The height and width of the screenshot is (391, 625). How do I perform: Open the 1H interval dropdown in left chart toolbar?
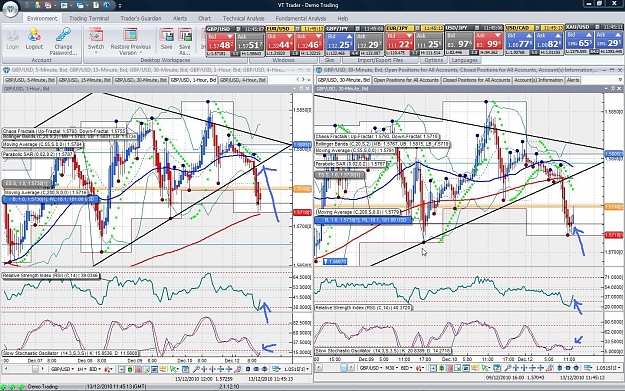coord(82,369)
